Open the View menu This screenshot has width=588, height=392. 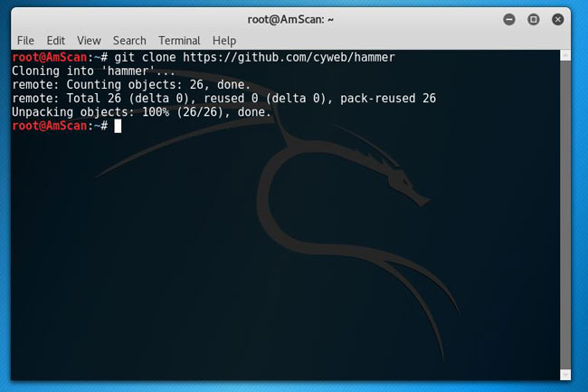point(89,41)
